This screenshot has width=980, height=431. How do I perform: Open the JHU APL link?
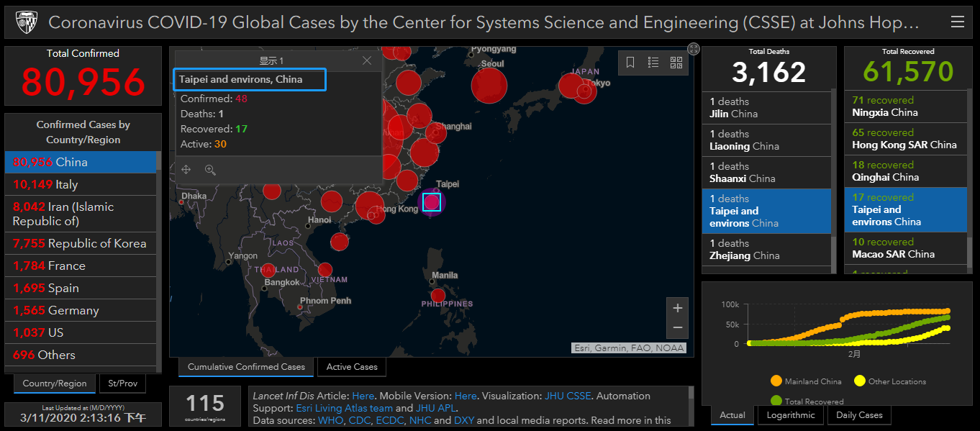pos(436,408)
